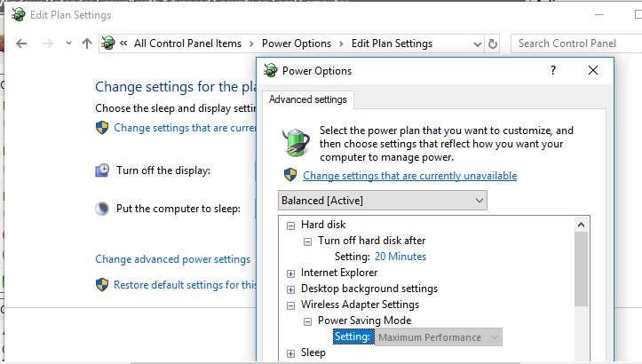642x364 pixels.
Task: Expand the Internet Explorer node
Action: point(290,273)
